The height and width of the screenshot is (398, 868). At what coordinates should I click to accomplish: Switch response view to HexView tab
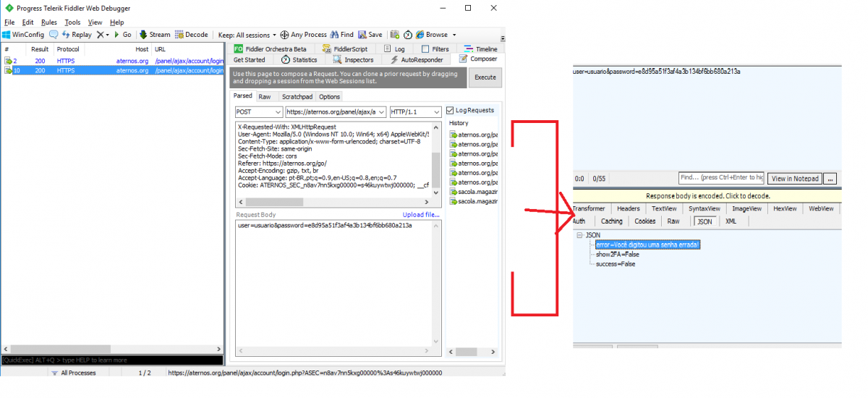[x=785, y=208]
